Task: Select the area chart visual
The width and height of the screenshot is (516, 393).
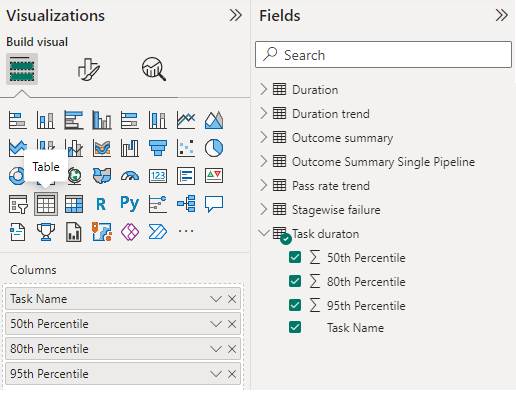Action: pos(214,120)
